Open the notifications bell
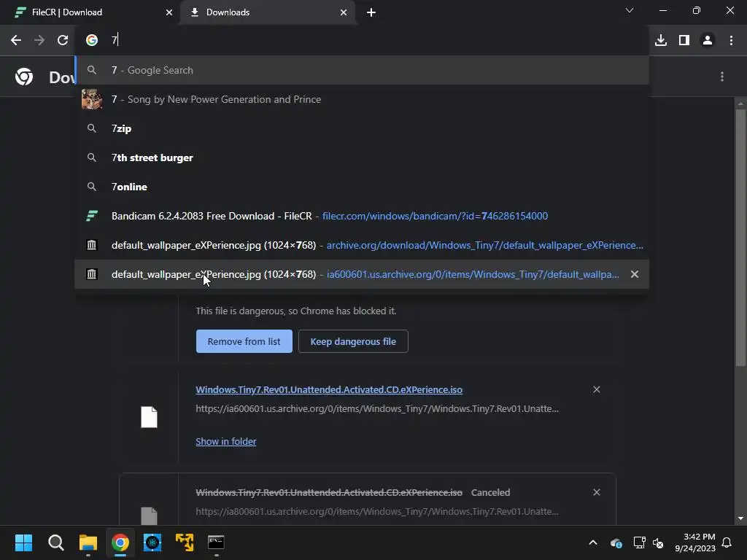 click(x=727, y=542)
